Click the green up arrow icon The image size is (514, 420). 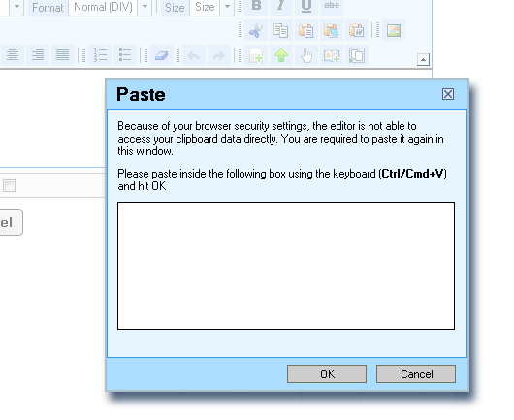point(281,55)
